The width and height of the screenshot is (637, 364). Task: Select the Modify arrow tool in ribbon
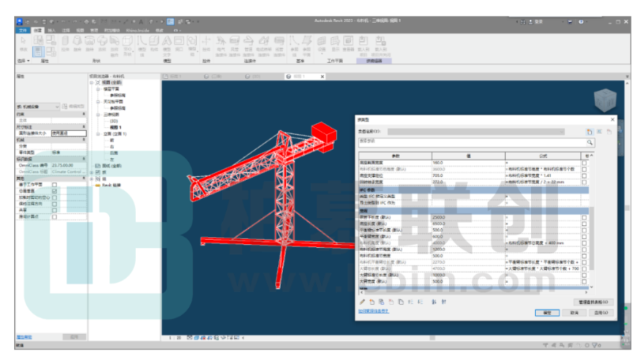tap(23, 41)
